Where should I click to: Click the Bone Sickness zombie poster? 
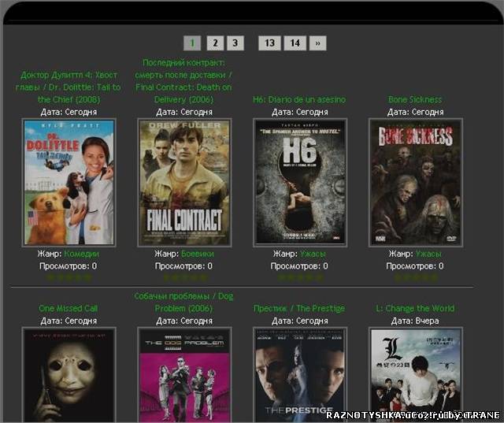(x=416, y=182)
